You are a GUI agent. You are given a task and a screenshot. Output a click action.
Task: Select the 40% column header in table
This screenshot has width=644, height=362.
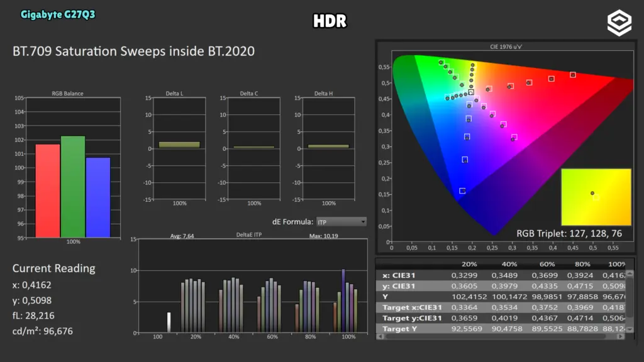[x=509, y=265]
